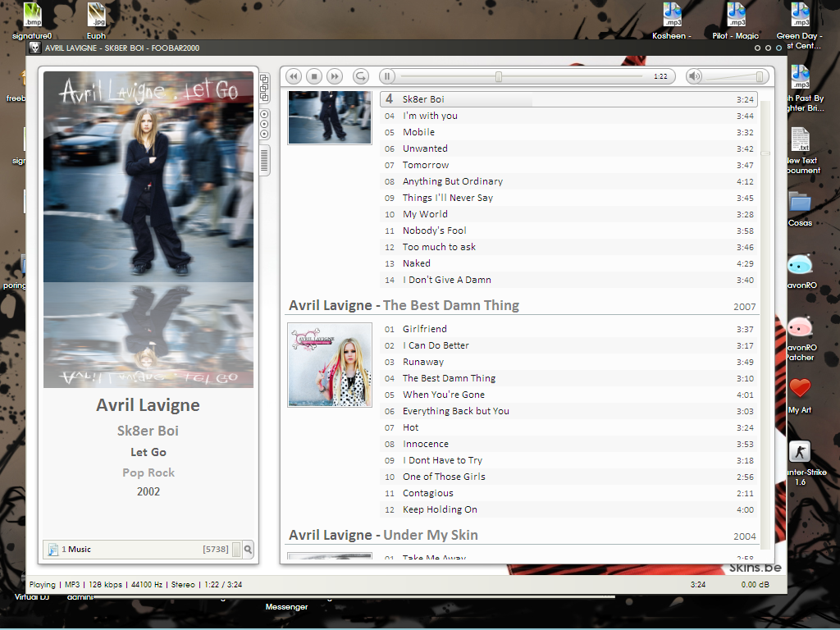Click the large Let Go album cover
The height and width of the screenshot is (630, 840).
click(148, 177)
